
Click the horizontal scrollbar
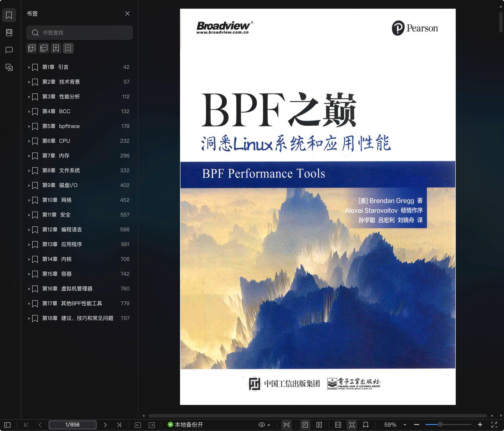point(318,416)
